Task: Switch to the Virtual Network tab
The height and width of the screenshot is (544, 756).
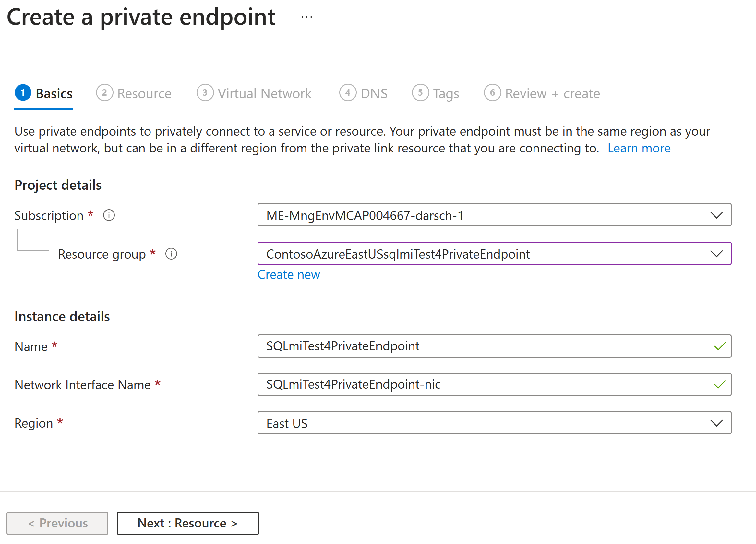Action: click(264, 94)
